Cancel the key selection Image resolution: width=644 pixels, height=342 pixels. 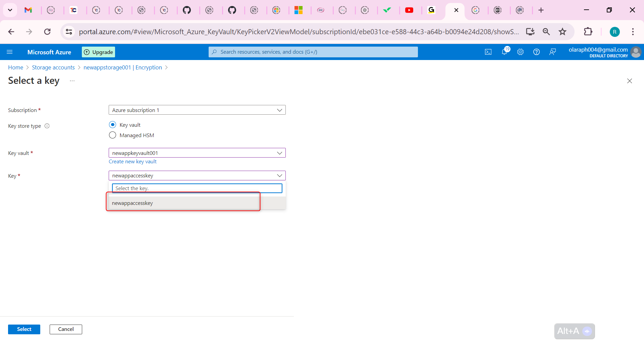[x=66, y=329]
